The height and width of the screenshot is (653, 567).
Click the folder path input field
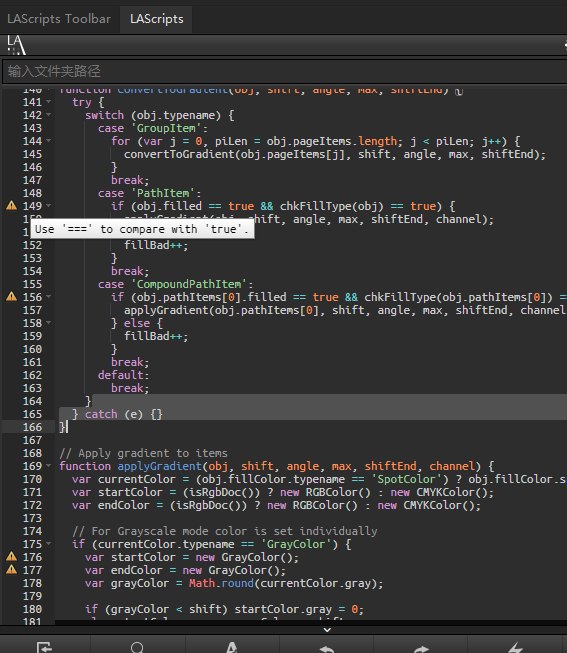point(285,71)
